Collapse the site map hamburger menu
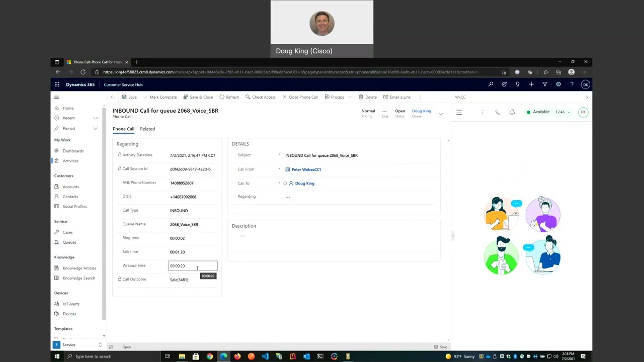Viewport: 644px width, 362px height. (x=56, y=97)
